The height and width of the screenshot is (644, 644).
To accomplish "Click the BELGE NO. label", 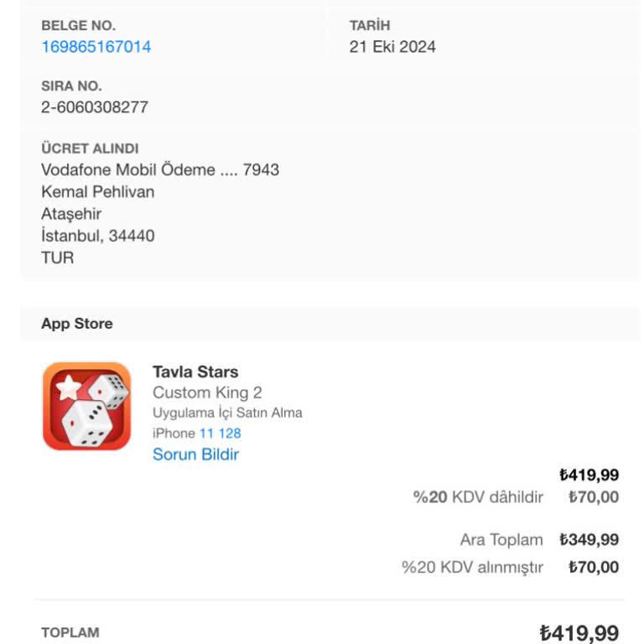I will (79, 26).
